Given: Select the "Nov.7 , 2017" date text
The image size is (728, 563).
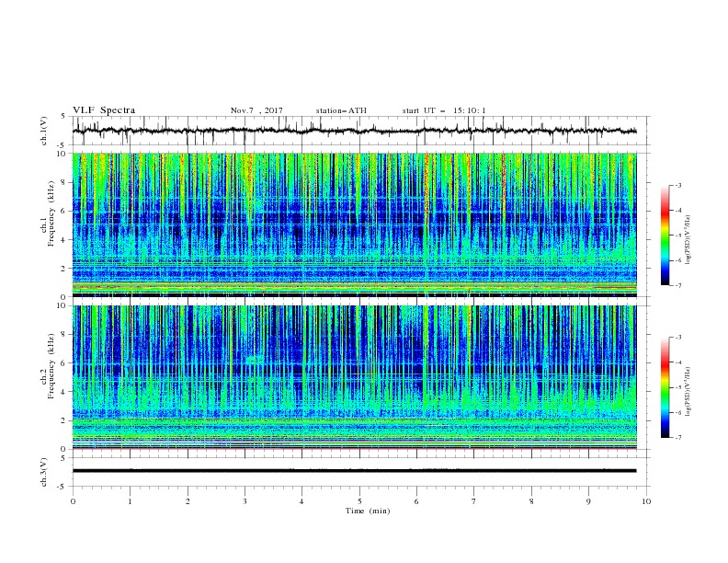Looking at the screenshot, I should pos(256,110).
